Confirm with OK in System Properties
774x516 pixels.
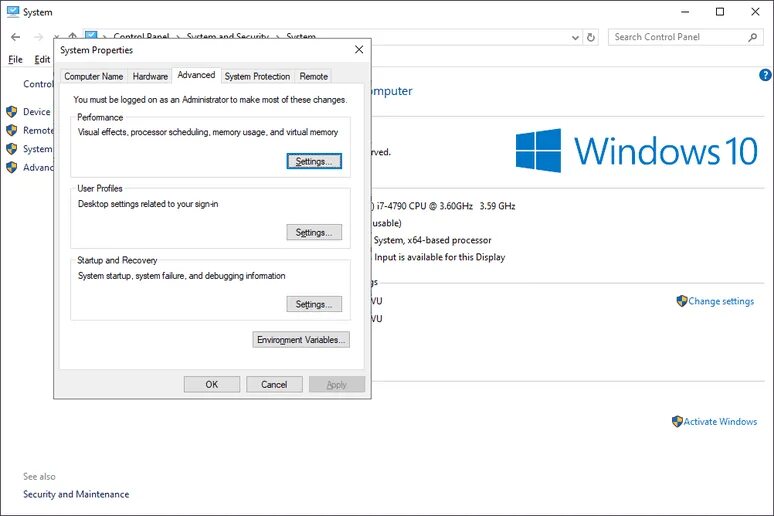click(x=212, y=384)
